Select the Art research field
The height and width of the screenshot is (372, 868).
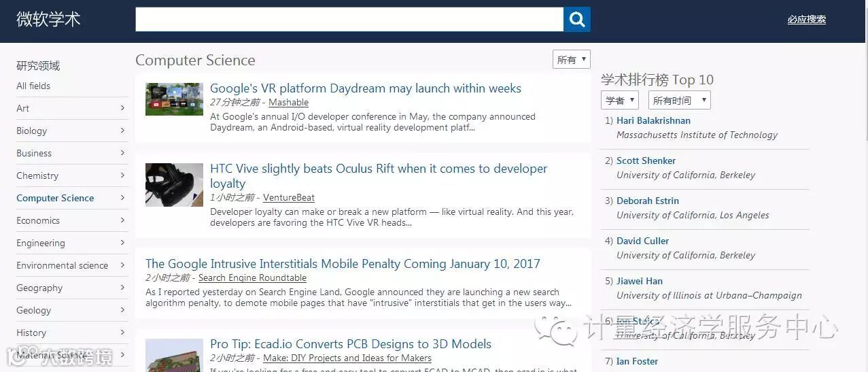coord(23,108)
